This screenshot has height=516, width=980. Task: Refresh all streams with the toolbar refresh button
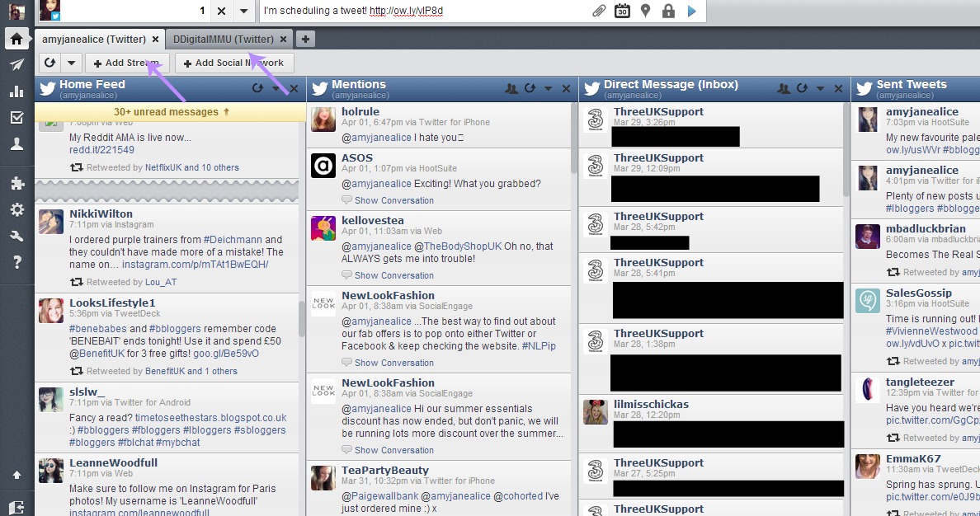[50, 63]
